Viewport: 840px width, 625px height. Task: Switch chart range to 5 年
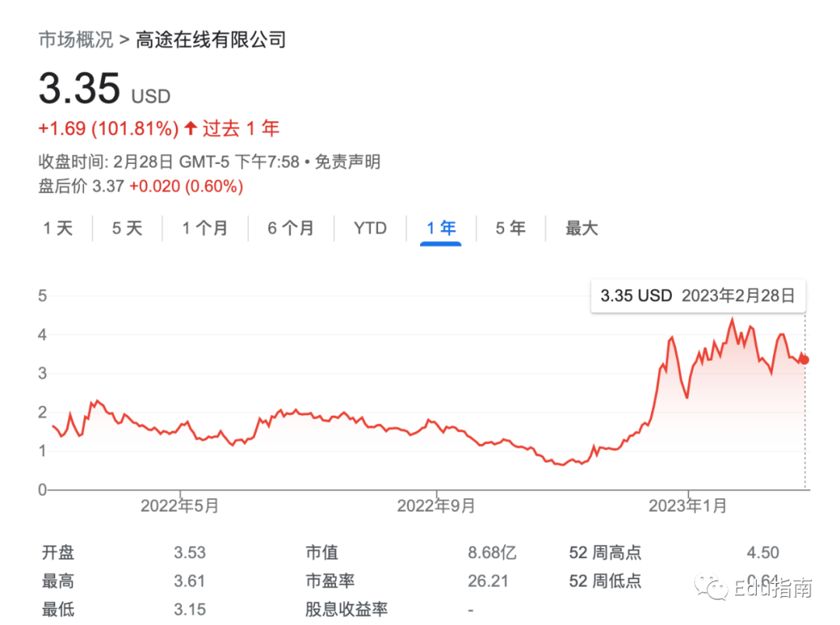click(510, 229)
